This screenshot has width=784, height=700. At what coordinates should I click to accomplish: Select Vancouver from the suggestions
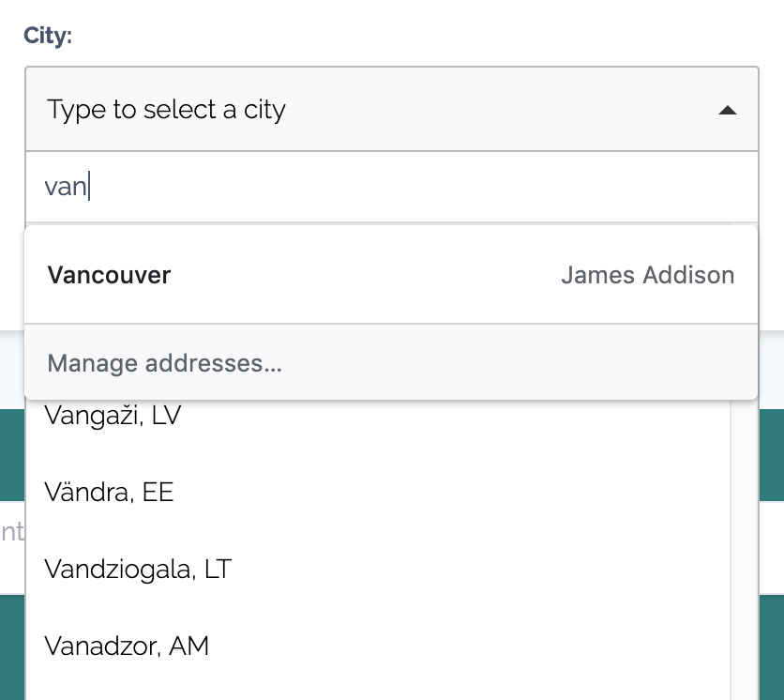click(109, 275)
